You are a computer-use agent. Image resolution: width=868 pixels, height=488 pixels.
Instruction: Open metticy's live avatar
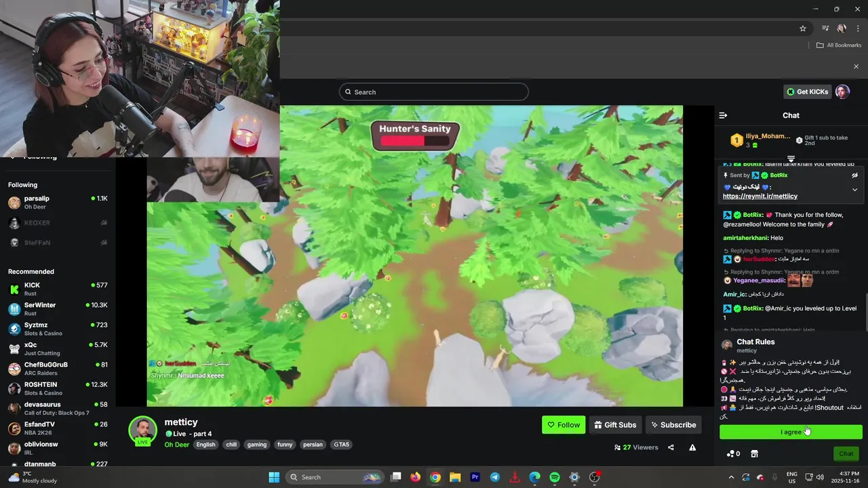pyautogui.click(x=143, y=431)
